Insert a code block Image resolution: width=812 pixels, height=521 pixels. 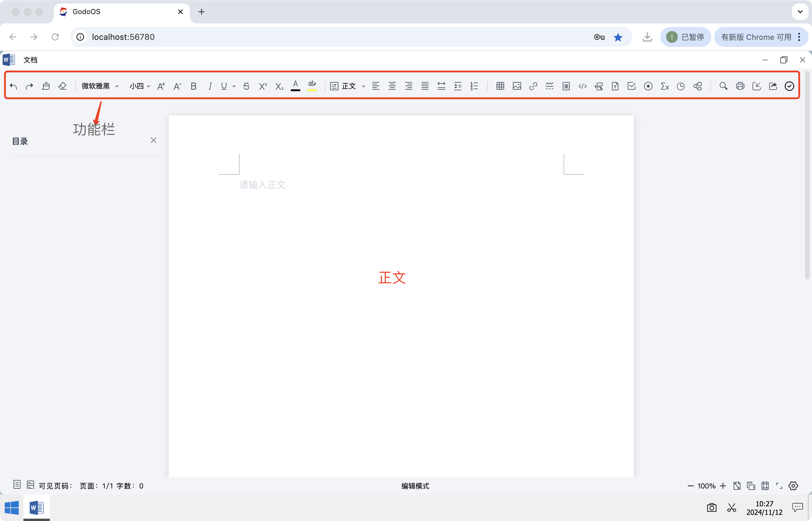click(582, 86)
